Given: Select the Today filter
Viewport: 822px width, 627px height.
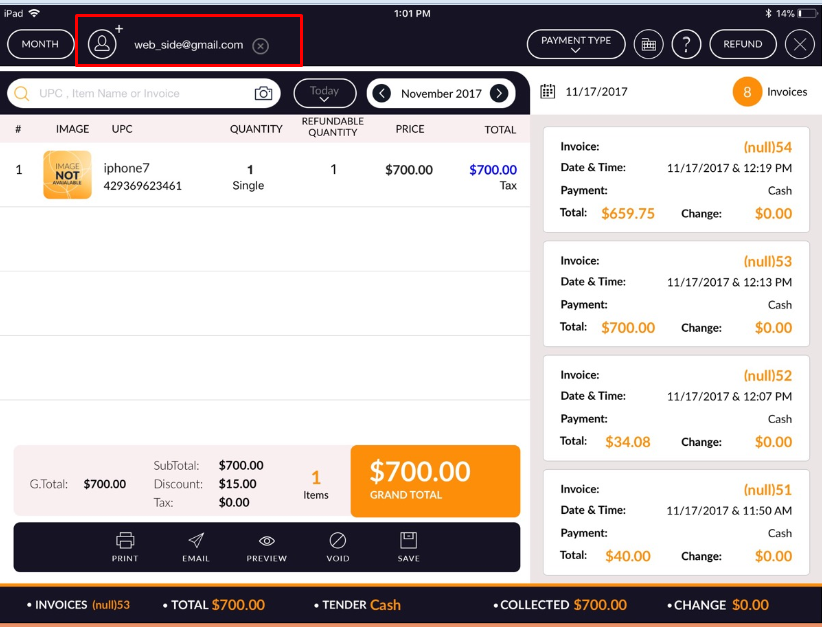Looking at the screenshot, I should pos(324,92).
